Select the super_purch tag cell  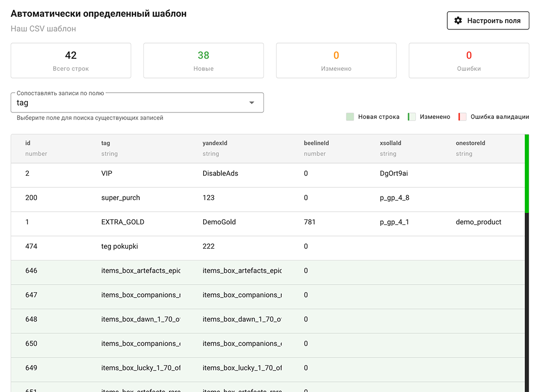pos(121,198)
